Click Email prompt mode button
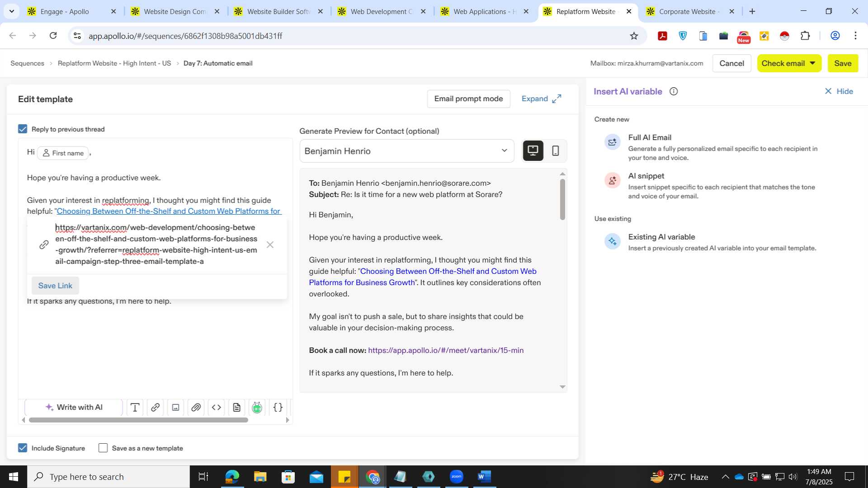 [468, 99]
